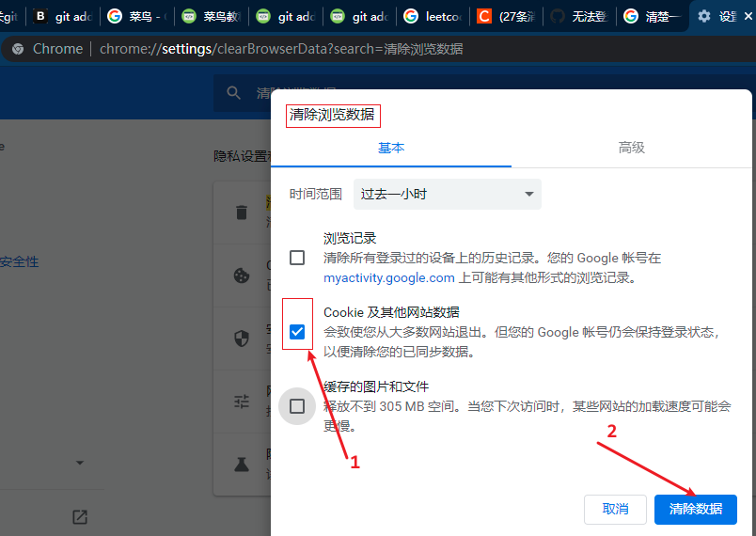Switch to the B git add browser tab

pyautogui.click(x=63, y=16)
